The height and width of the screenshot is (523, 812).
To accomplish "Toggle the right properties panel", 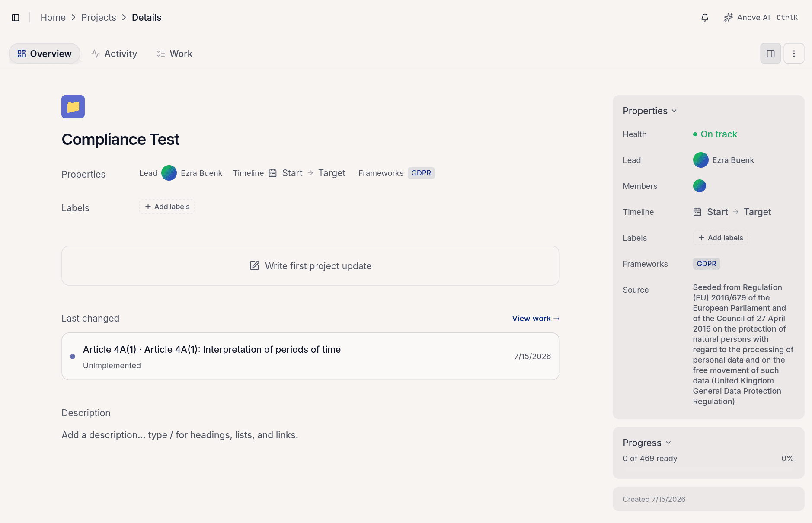I will click(770, 54).
